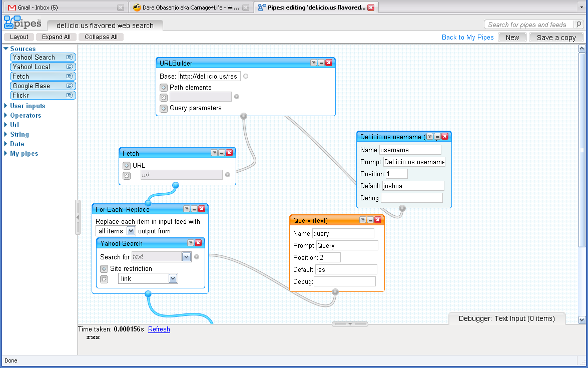The image size is (588, 368).
Task: Click the Collapse All button
Action: pyautogui.click(x=101, y=37)
